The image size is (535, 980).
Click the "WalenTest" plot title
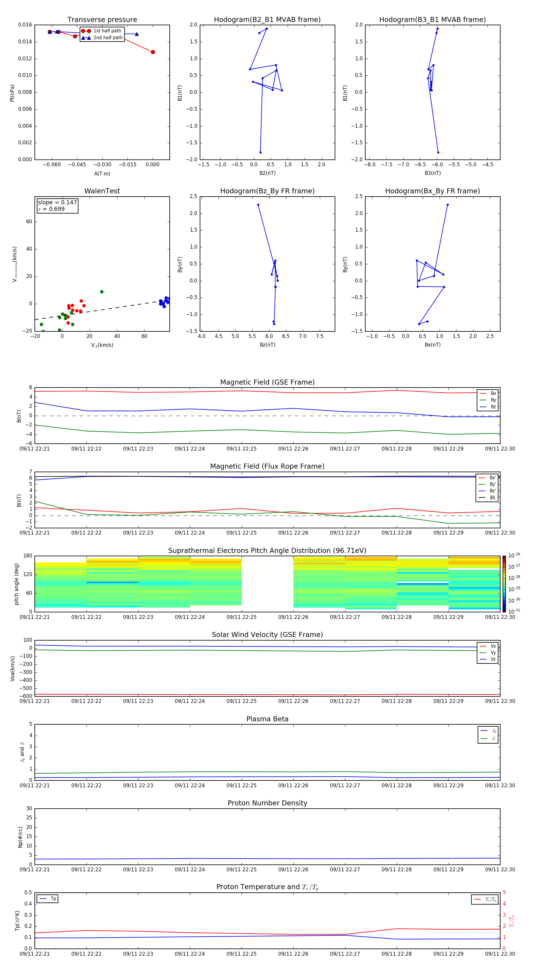coord(102,191)
